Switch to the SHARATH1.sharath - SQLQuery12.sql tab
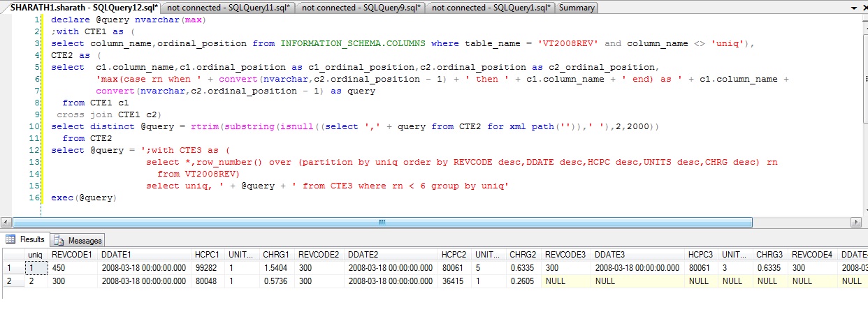 tap(83, 7)
